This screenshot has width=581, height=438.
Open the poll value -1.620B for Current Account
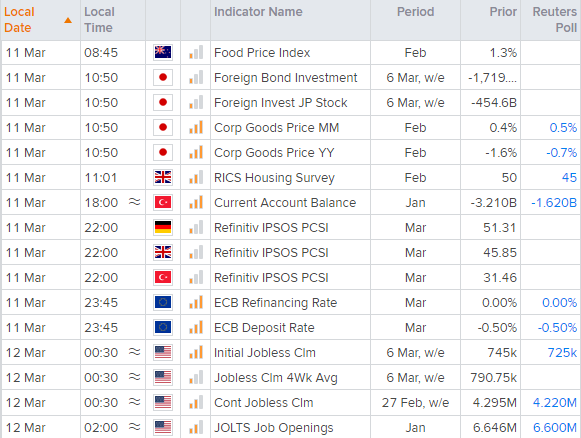point(554,203)
